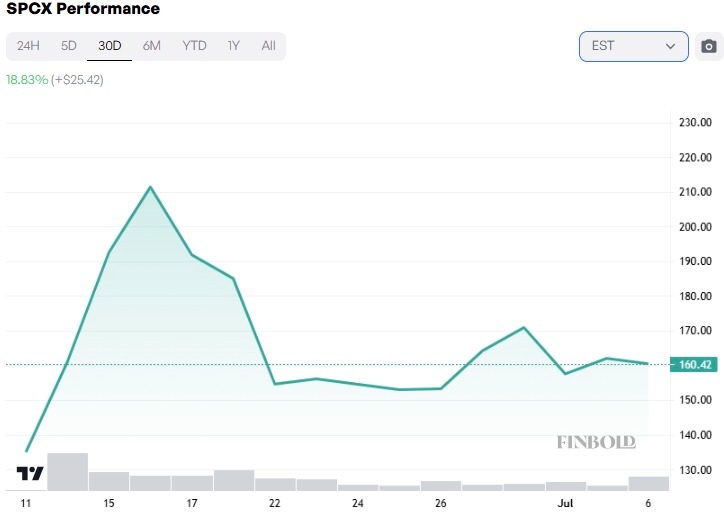Click the (+$25.42) change amount
This screenshot has height=517, width=724.
(x=77, y=80)
